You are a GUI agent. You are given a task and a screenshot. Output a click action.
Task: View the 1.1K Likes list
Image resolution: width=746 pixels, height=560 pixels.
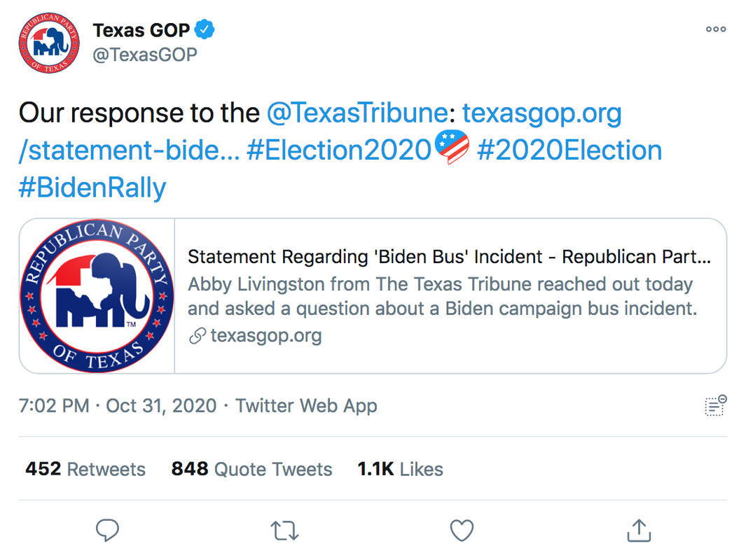400,469
